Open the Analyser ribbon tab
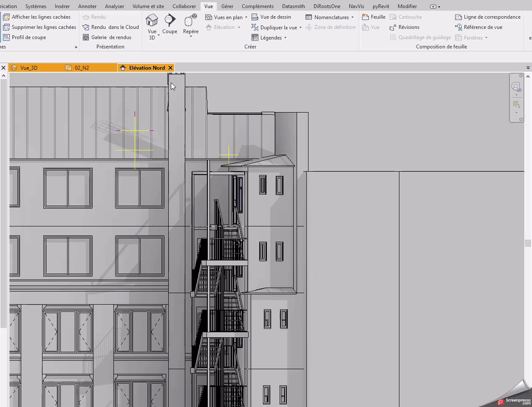 pyautogui.click(x=114, y=6)
